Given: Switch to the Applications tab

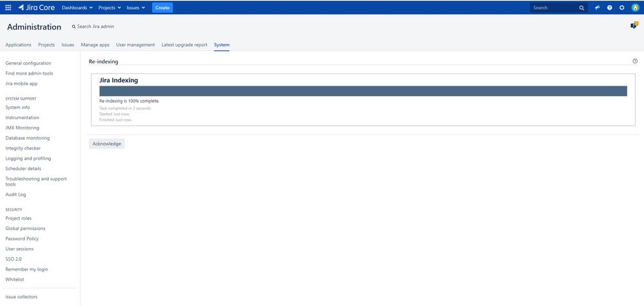Looking at the screenshot, I should (x=19, y=44).
